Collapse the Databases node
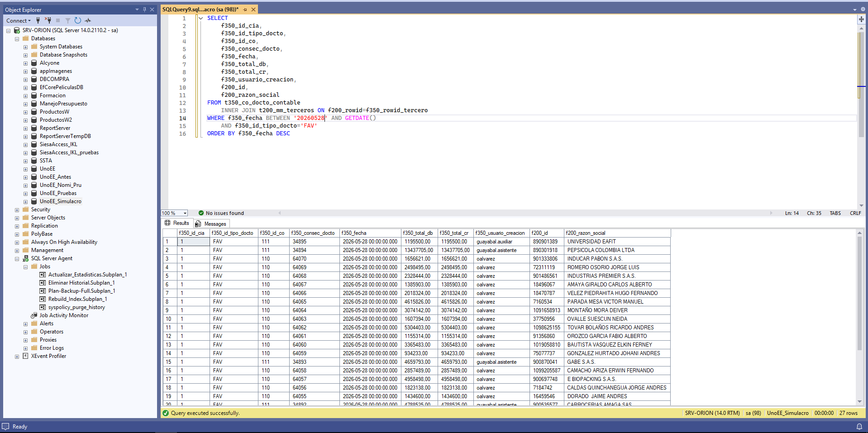 (x=17, y=39)
